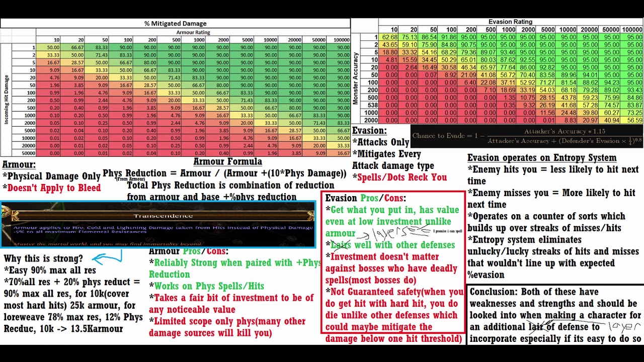This screenshot has width=644, height=362.
Task: Select the red 'Not Guaranteed safety' line
Action: coord(394,315)
